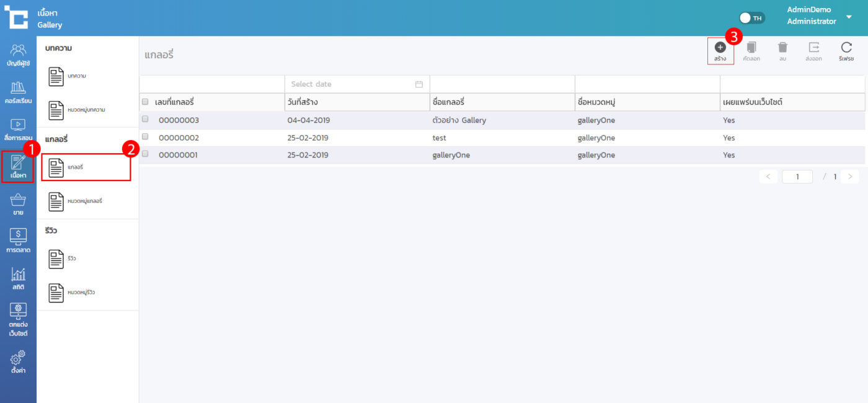
Task: Select checkbox for gallery 00000001 row
Action: (145, 154)
